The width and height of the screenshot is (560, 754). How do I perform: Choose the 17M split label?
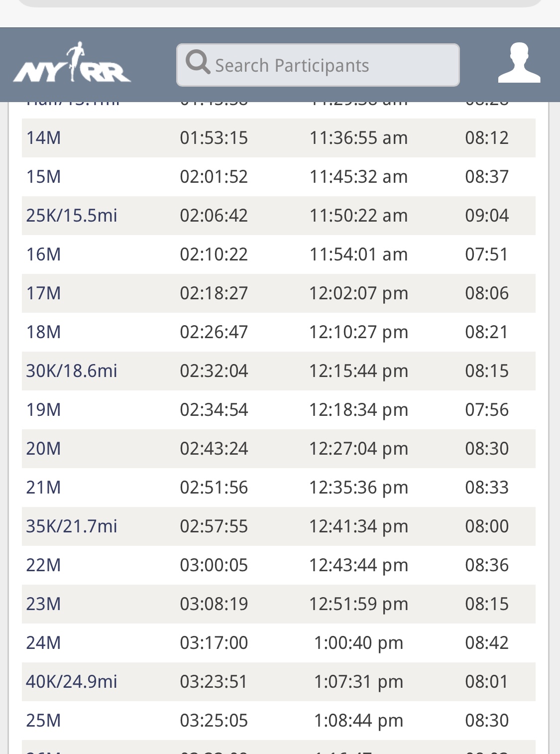pos(44,293)
